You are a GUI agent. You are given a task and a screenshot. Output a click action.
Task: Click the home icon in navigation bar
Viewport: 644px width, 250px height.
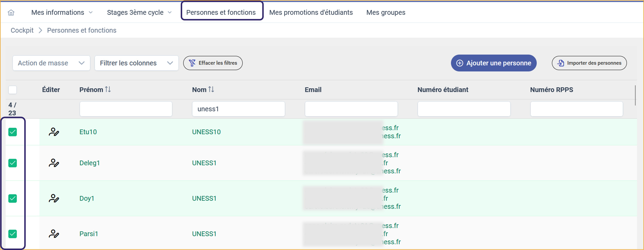[x=11, y=13]
